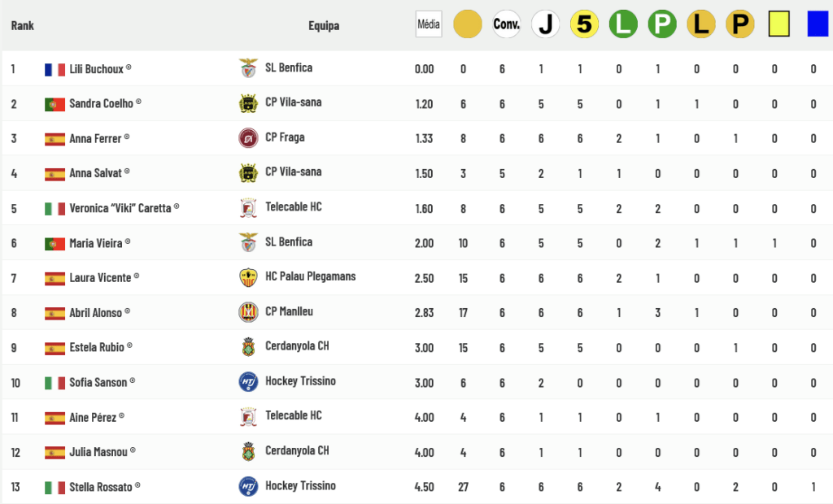The height and width of the screenshot is (504, 833).
Task: Click the French flag beside Lili Buchoux
Action: coord(55,70)
